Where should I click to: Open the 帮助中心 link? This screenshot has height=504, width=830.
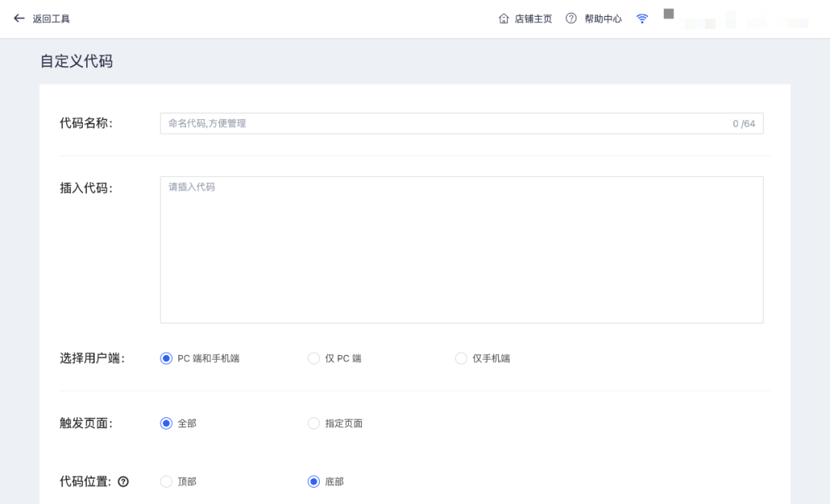click(x=603, y=18)
